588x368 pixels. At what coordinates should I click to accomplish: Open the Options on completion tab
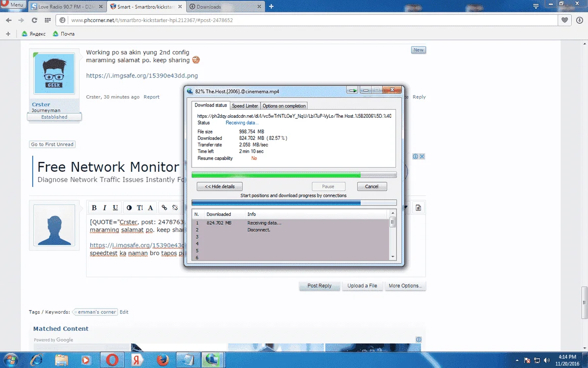pos(284,105)
